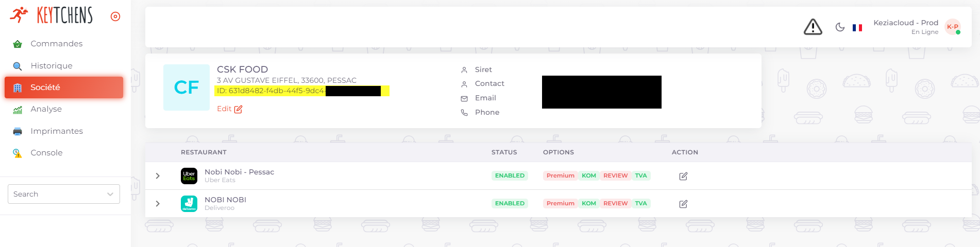Open the Console page
Image resolution: width=980 pixels, height=247 pixels.
(x=46, y=153)
